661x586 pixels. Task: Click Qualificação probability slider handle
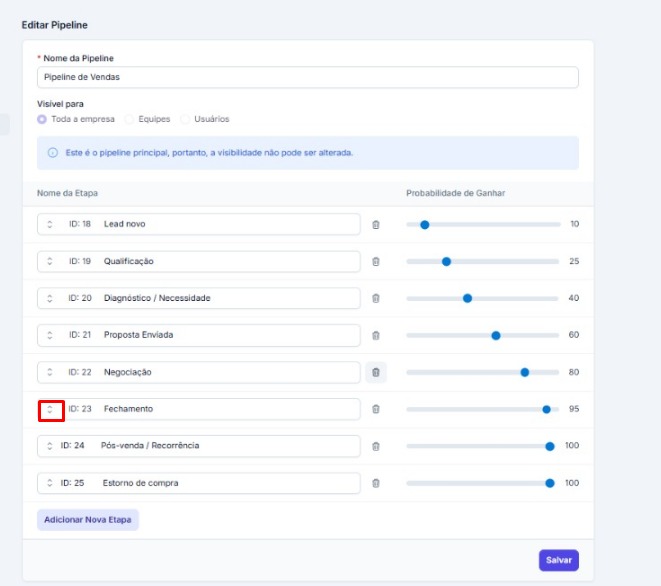click(x=446, y=261)
